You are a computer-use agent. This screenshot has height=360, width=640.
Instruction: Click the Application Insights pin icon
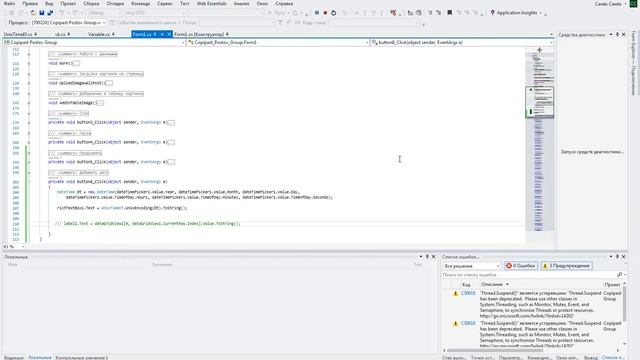pyautogui.click(x=493, y=13)
